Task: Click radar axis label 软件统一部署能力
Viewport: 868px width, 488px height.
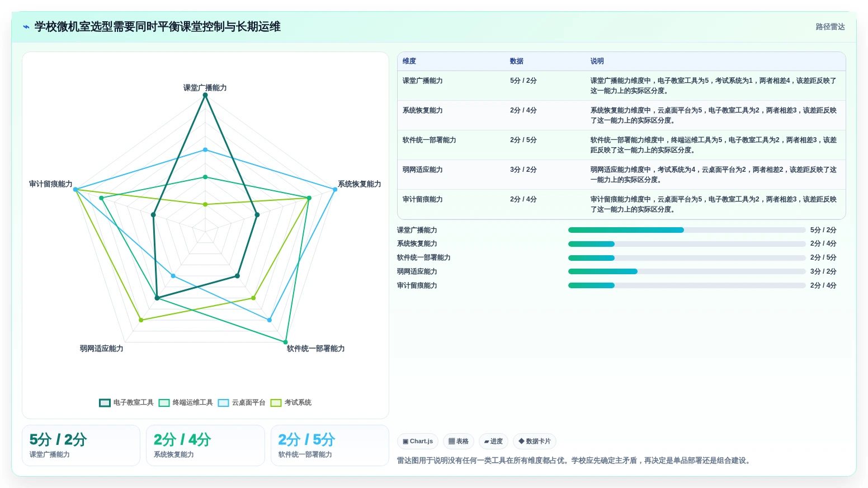Action: [x=316, y=349]
